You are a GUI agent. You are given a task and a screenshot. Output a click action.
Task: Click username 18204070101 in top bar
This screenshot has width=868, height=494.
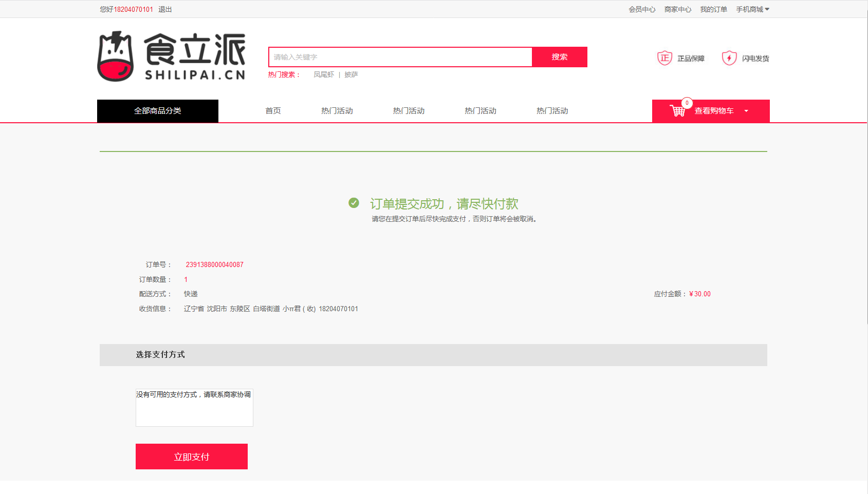point(133,9)
